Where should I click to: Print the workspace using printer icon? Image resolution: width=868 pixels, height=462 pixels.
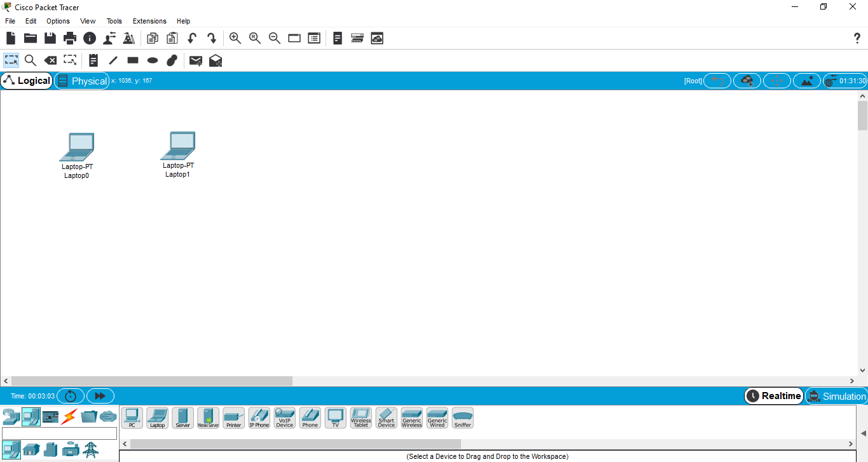pos(70,38)
